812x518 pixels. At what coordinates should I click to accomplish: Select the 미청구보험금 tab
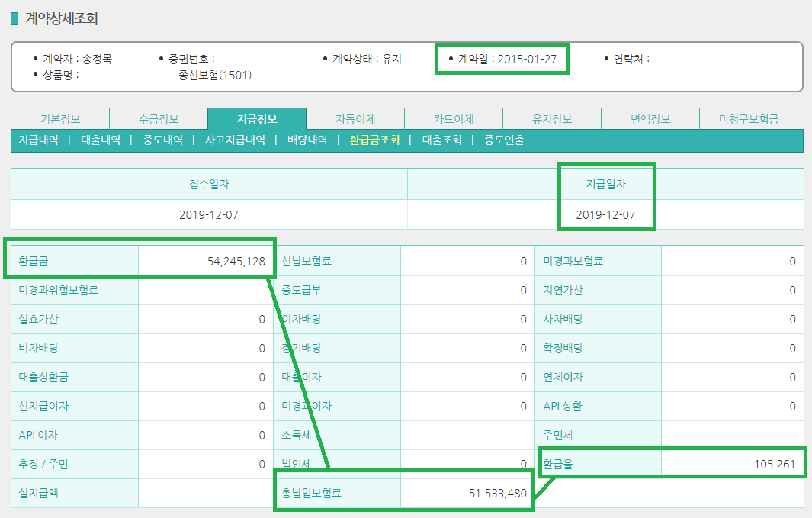pos(749,119)
